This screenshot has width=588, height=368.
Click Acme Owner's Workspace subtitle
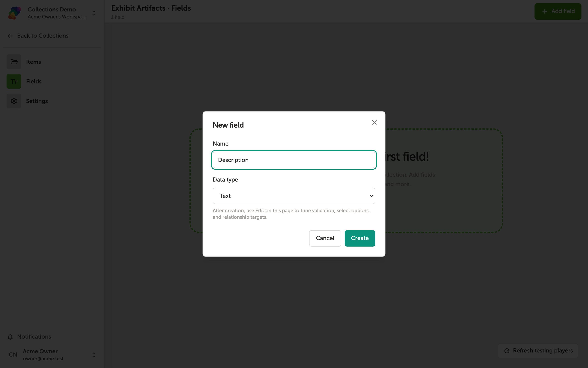coord(56,17)
